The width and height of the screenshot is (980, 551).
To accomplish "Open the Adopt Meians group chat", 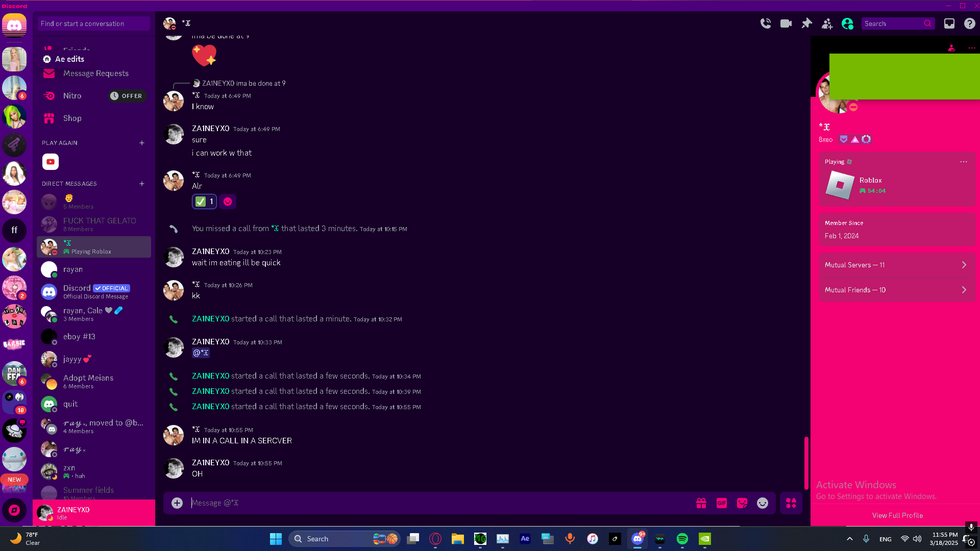I will (94, 382).
